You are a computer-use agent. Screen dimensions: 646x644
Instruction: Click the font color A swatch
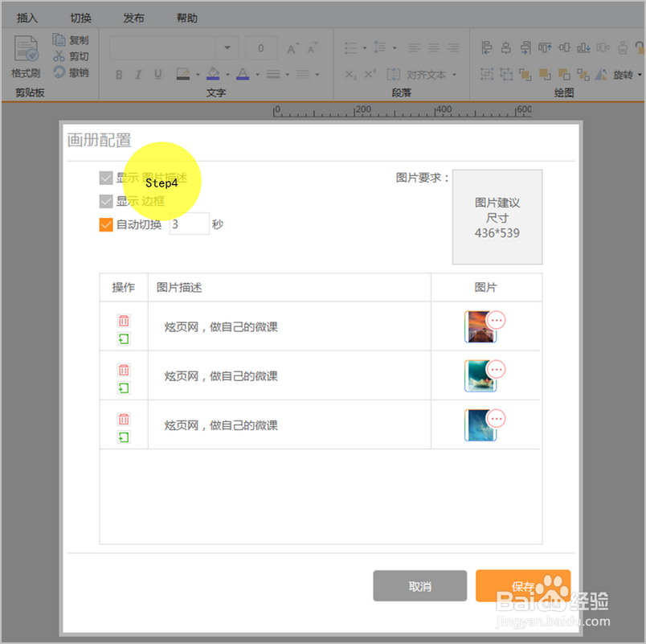tap(243, 74)
